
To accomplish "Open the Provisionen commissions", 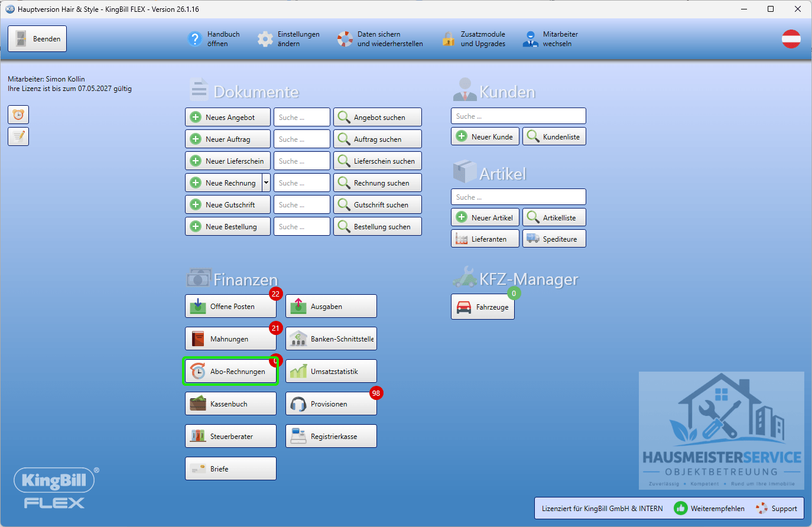I will click(331, 404).
